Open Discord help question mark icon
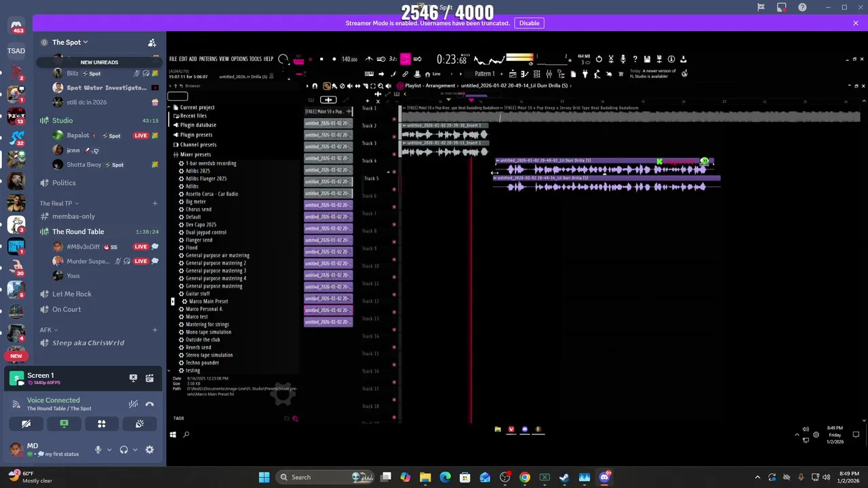This screenshot has height=488, width=868. 803,7
